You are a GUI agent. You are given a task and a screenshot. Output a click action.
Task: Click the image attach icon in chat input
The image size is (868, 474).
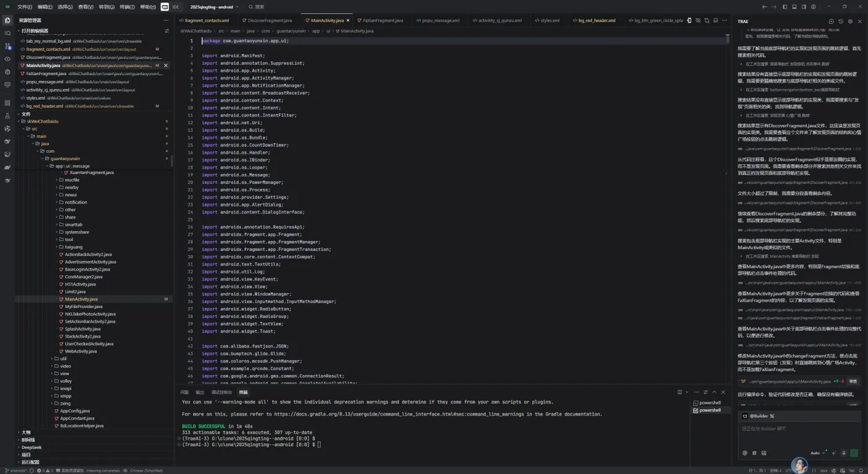[x=764, y=453]
